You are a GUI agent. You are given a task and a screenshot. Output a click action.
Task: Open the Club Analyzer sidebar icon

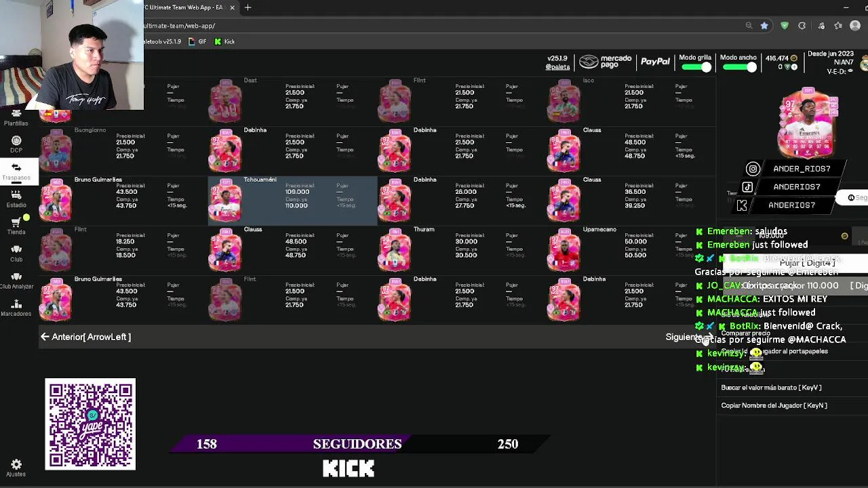pos(16,276)
